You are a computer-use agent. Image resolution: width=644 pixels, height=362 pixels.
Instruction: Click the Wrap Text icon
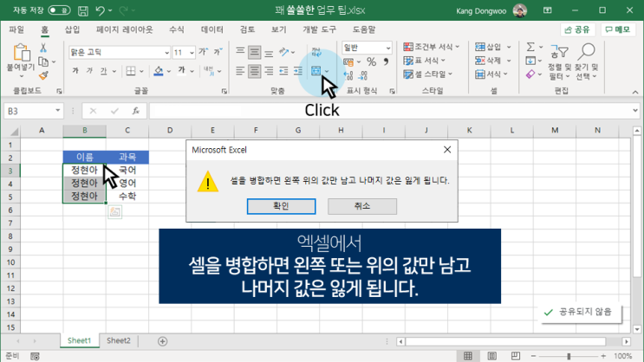[x=316, y=52]
